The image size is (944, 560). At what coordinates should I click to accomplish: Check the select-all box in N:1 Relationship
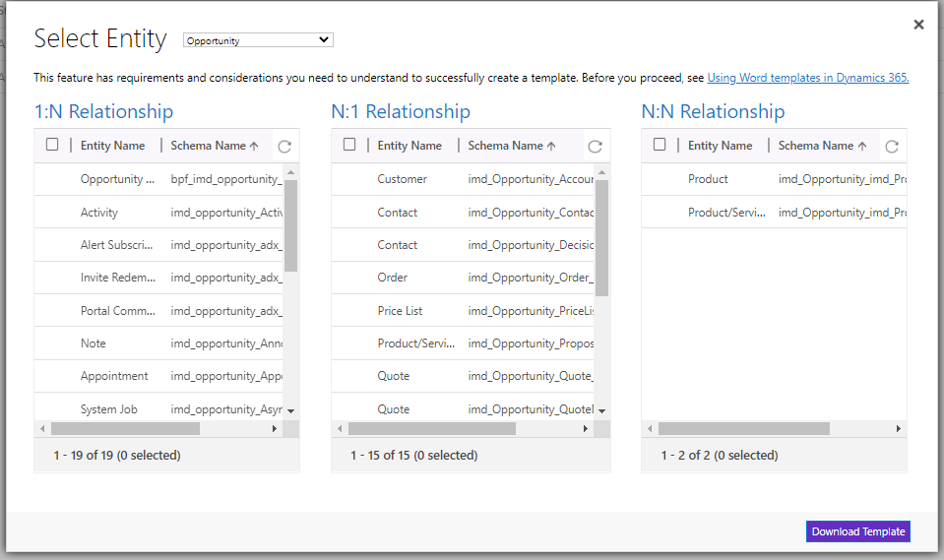tap(349, 145)
